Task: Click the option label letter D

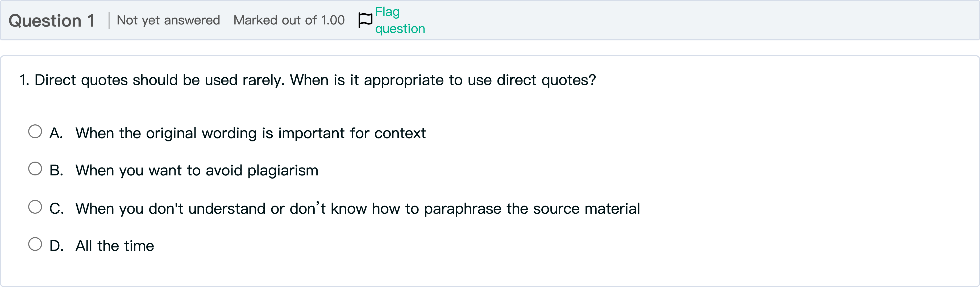Action: (x=57, y=245)
